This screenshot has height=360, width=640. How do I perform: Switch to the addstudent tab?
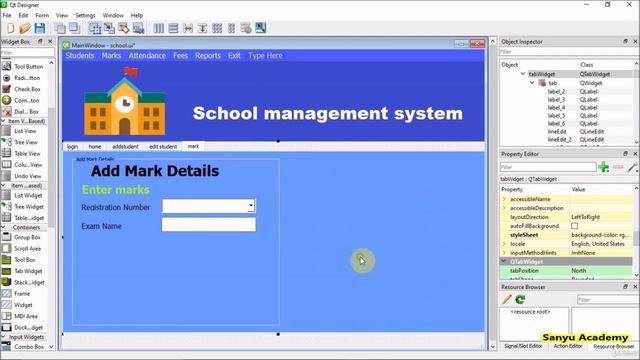[125, 147]
